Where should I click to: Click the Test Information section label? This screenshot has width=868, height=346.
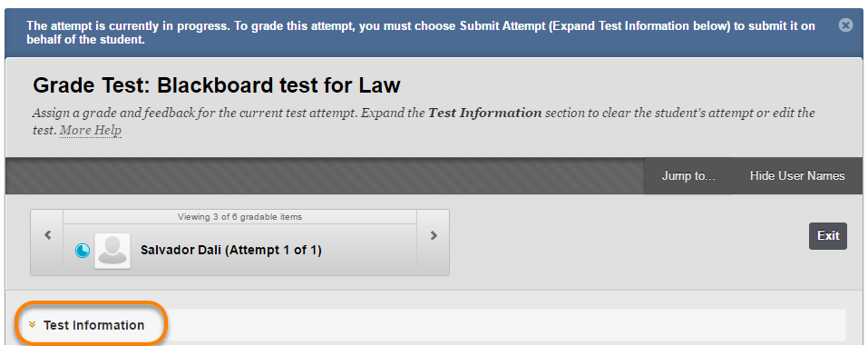(93, 325)
